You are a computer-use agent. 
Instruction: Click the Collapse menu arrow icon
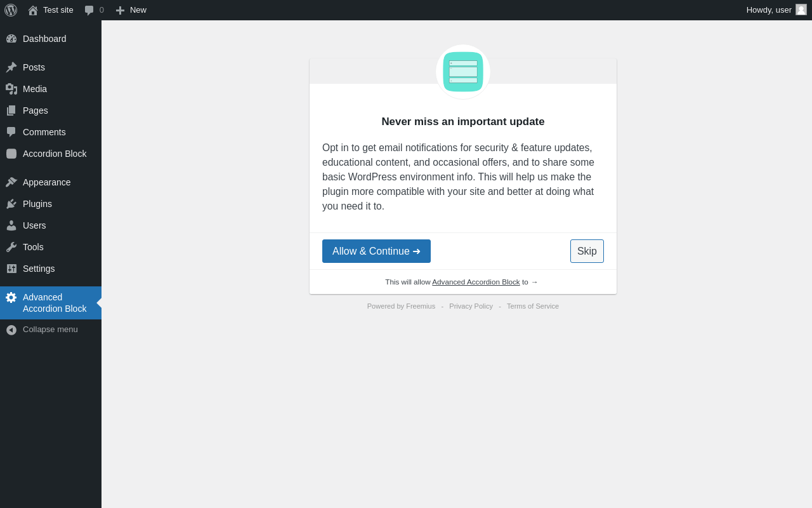tap(11, 330)
